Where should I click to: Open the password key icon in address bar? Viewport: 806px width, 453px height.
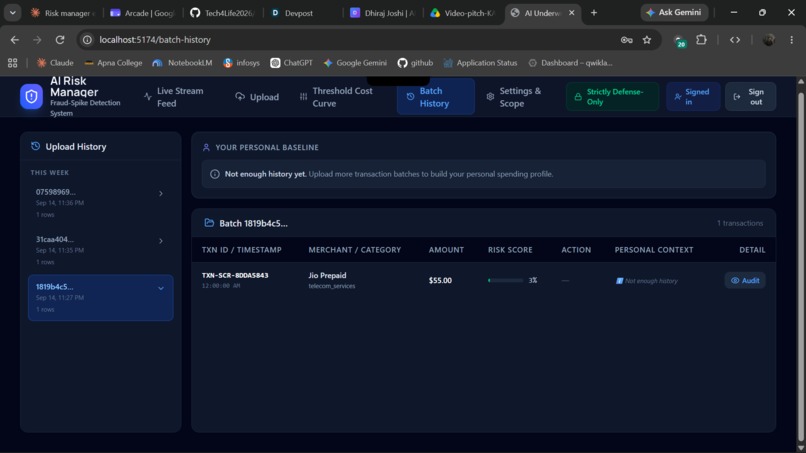click(x=626, y=40)
